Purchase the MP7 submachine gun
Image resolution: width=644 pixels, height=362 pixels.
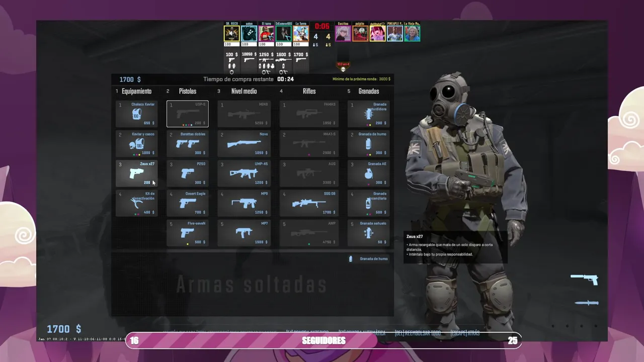[244, 233]
